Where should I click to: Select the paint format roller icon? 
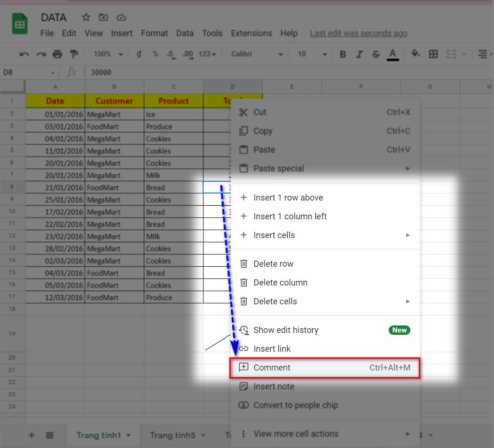74,54
